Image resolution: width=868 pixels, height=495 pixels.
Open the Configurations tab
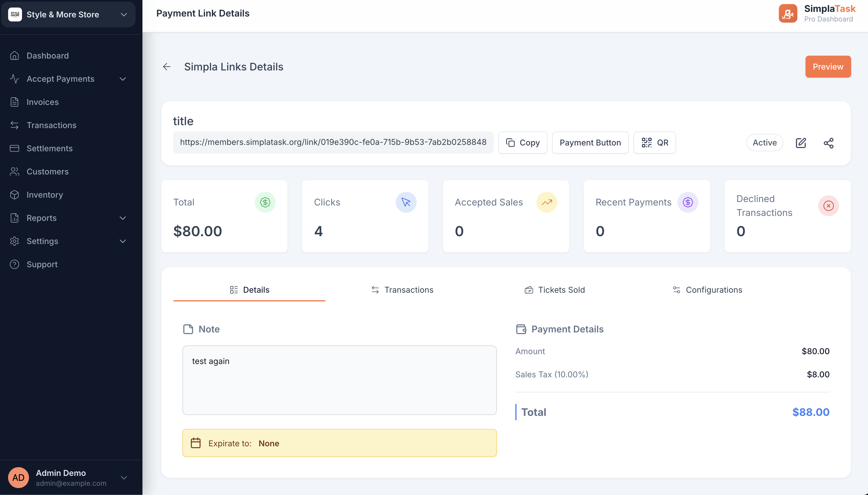tap(707, 290)
